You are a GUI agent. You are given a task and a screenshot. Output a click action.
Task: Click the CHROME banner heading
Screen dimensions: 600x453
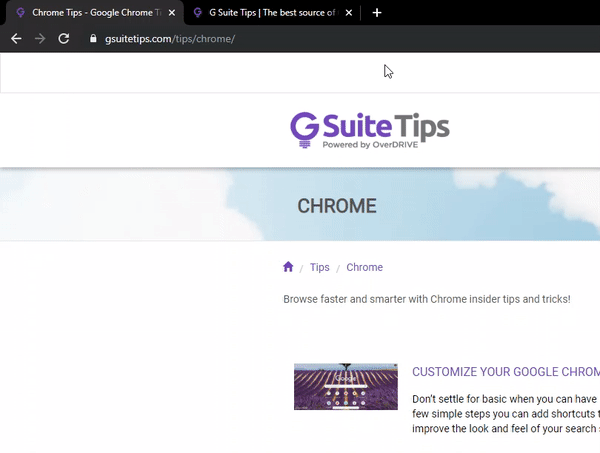337,206
